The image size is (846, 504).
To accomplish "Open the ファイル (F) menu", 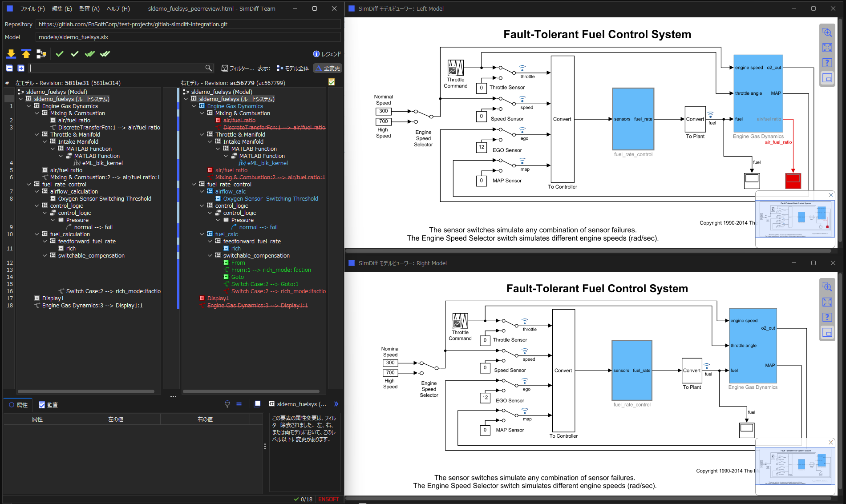I will click(32, 8).
